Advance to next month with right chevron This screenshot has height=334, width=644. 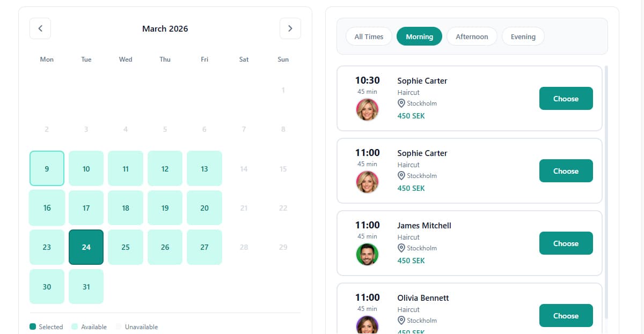click(x=290, y=28)
